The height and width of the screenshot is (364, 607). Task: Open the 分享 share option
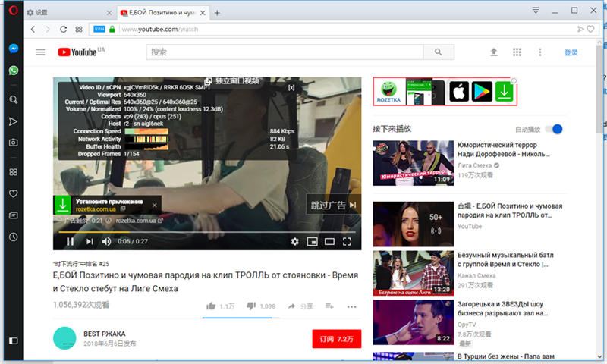(300, 306)
